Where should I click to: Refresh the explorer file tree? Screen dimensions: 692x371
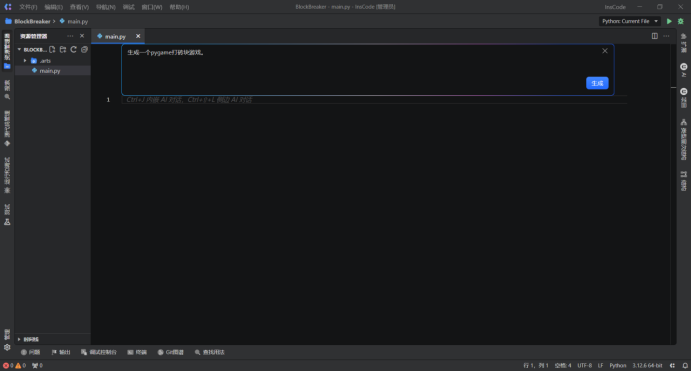pyautogui.click(x=73, y=49)
